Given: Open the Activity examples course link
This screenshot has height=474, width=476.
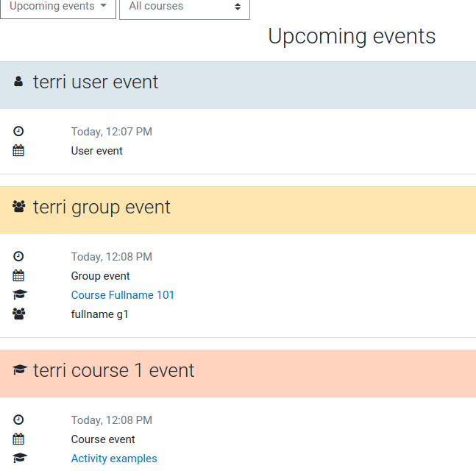Looking at the screenshot, I should pyautogui.click(x=114, y=459).
